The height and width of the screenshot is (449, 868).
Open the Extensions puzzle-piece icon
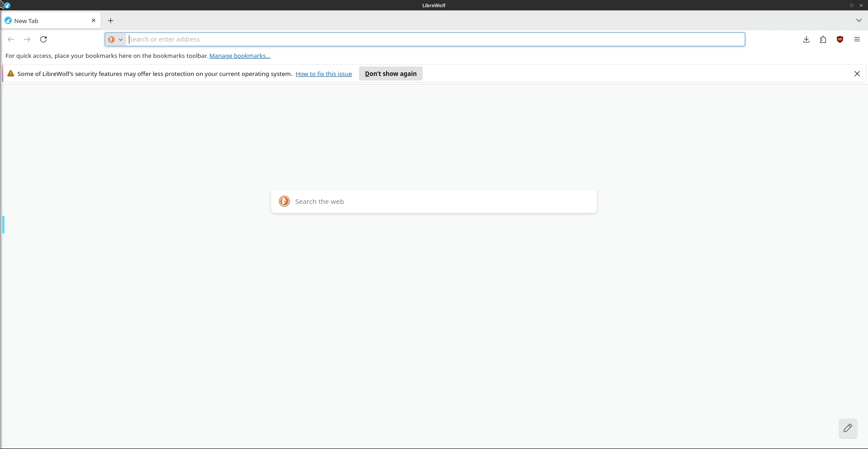pyautogui.click(x=823, y=39)
